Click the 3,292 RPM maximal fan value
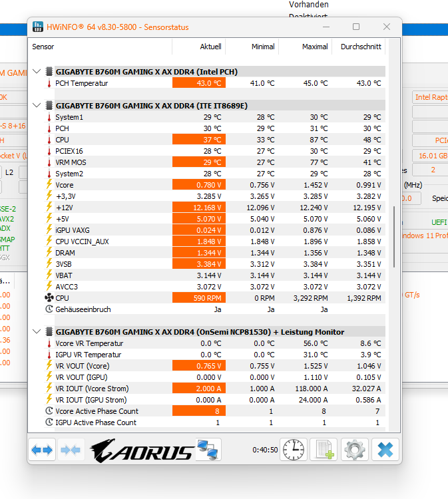448x499 pixels. point(310,298)
